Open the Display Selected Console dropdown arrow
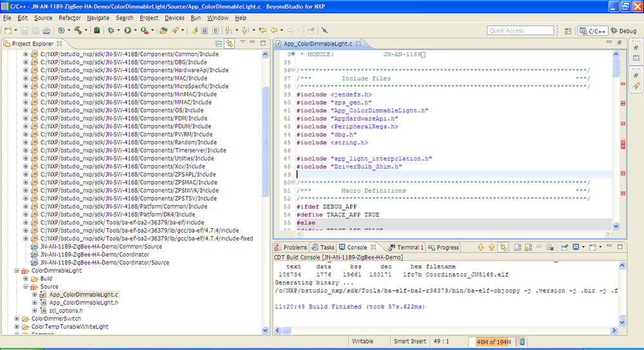Screen dimensions: 644x350 [583, 248]
